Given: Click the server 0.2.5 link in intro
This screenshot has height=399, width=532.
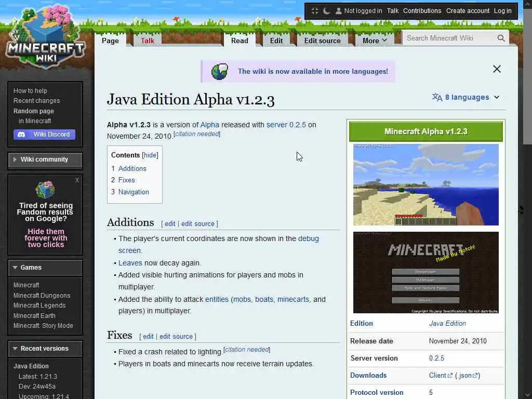Looking at the screenshot, I should (286, 125).
